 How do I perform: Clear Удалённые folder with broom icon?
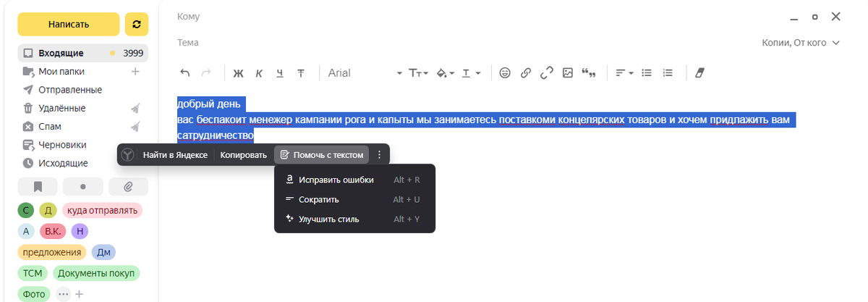[135, 108]
